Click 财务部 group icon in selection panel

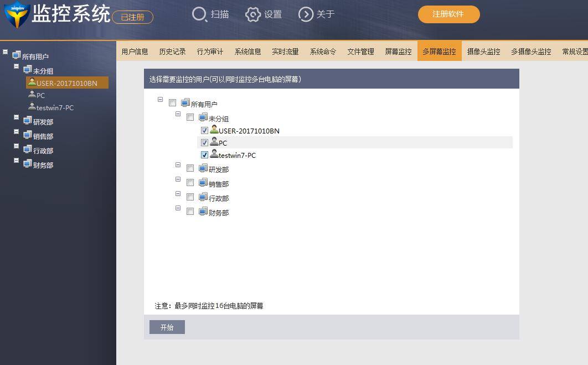tap(203, 211)
